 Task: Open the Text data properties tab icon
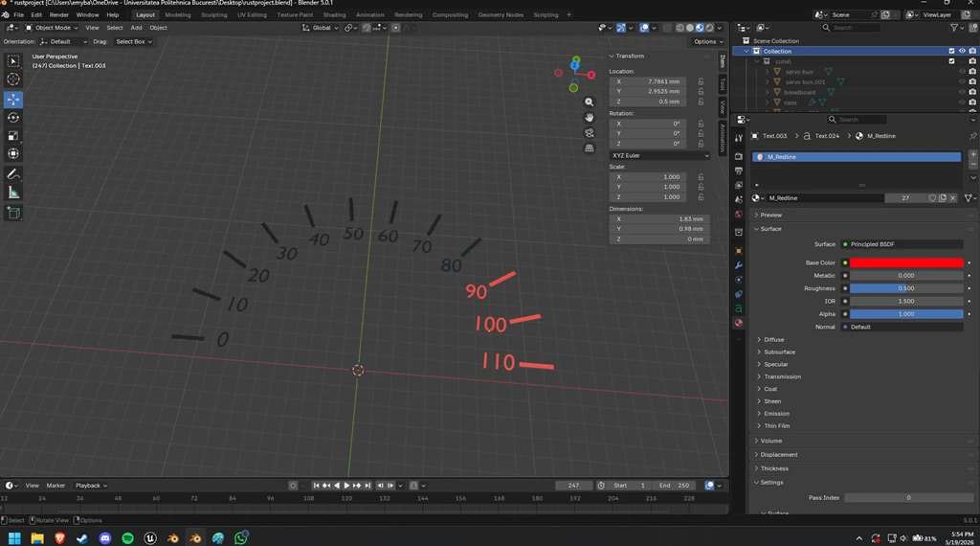(739, 308)
